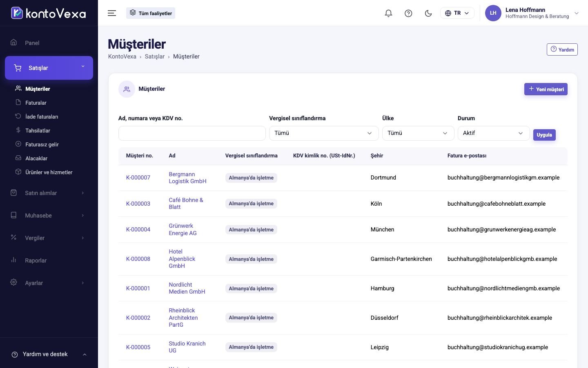Open the Durum dropdown showing Aktif

pyautogui.click(x=493, y=133)
